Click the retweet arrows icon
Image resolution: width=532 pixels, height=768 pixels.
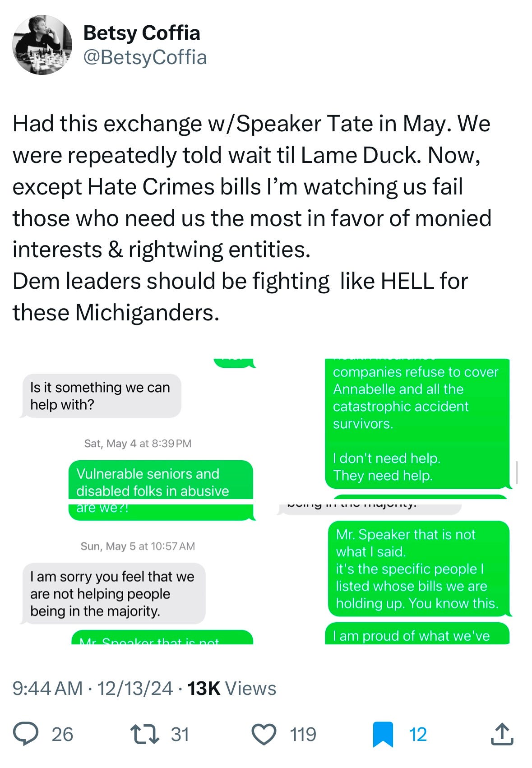click(x=144, y=734)
